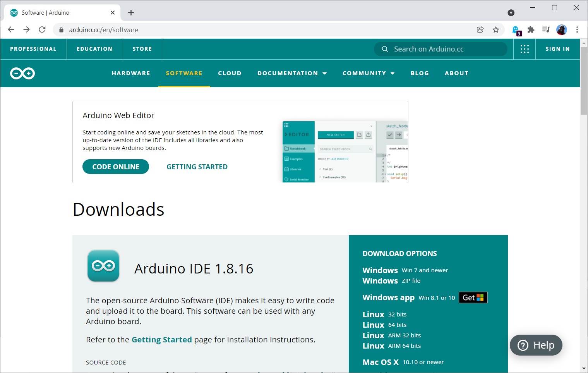This screenshot has width=588, height=373.
Task: Open the Blog nav item
Action: click(x=420, y=73)
